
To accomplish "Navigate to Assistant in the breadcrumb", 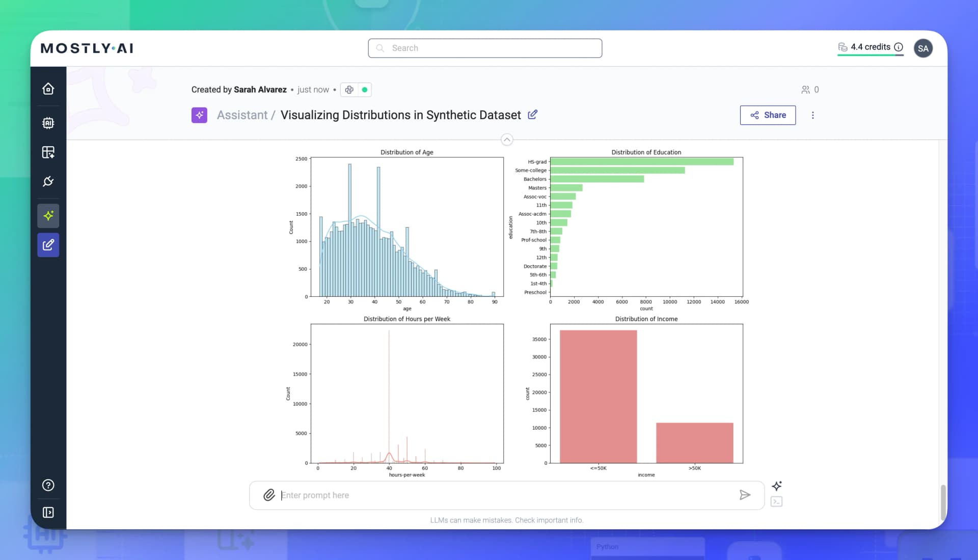I will (x=242, y=115).
